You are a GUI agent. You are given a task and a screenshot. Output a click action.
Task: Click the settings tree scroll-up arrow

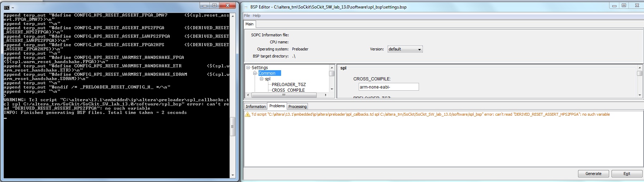pos(332,67)
